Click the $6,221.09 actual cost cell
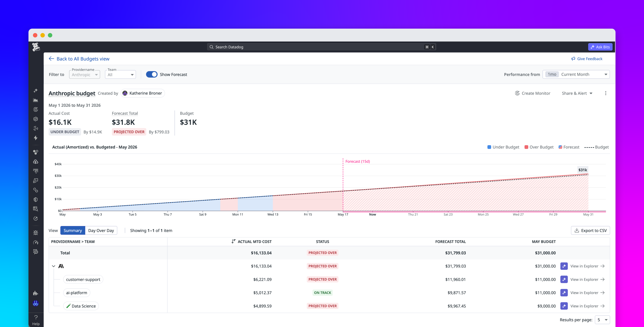 pyautogui.click(x=262, y=279)
